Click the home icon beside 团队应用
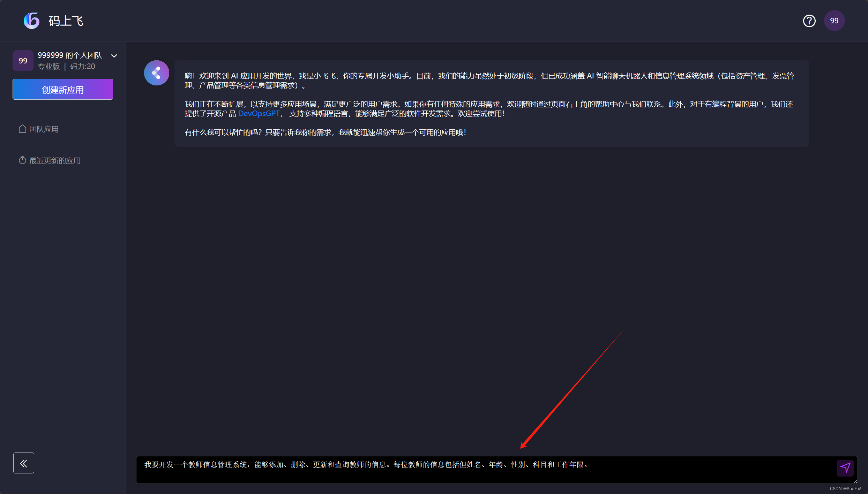 click(22, 129)
